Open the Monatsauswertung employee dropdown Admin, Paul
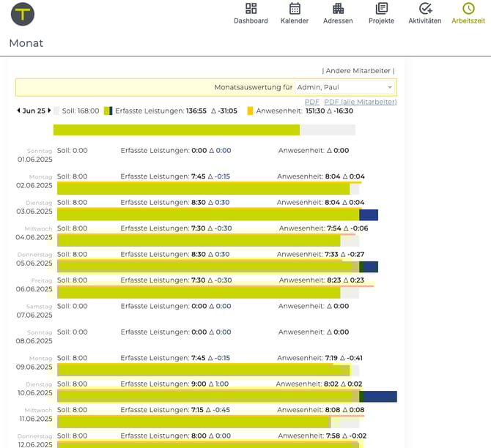The width and height of the screenshot is (491, 448). (344, 87)
